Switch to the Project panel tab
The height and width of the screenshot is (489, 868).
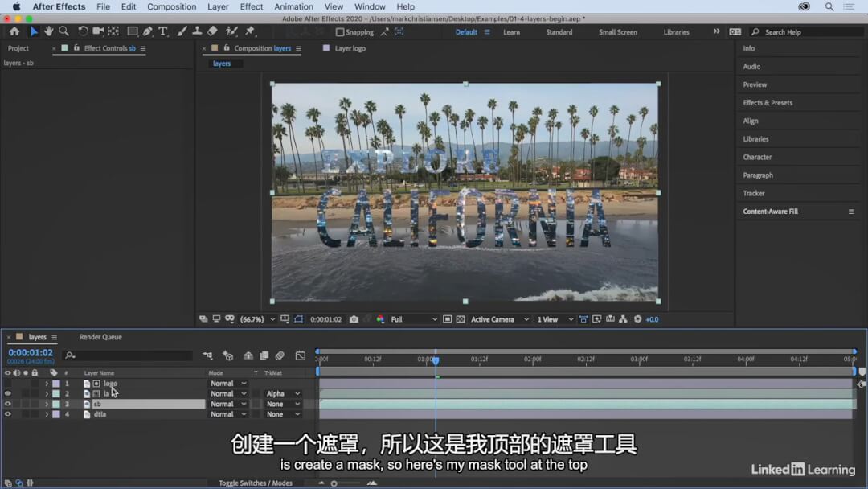tap(18, 48)
